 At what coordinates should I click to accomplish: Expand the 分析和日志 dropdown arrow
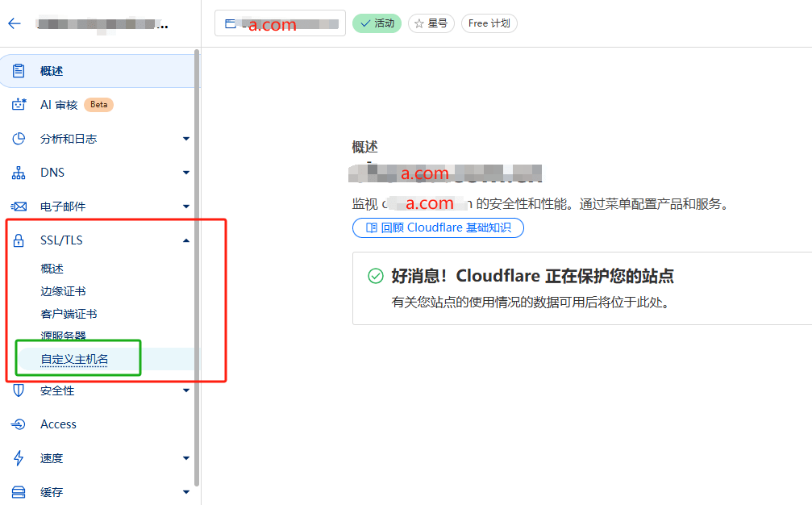point(186,139)
